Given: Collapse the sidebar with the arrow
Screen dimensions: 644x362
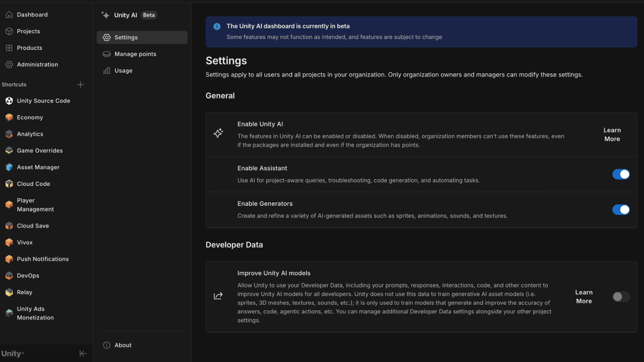Looking at the screenshot, I should pyautogui.click(x=83, y=353).
